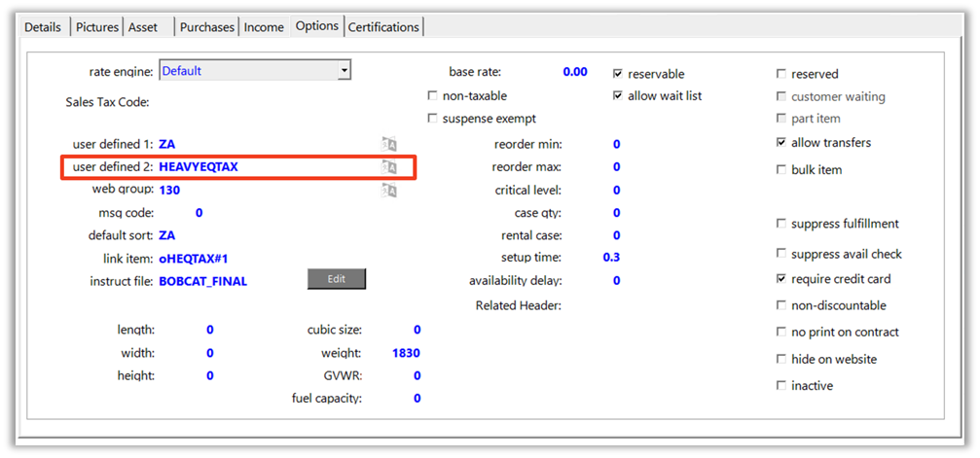Uncheck require credit card
Image resolution: width=980 pixels, height=458 pixels.
point(780,279)
